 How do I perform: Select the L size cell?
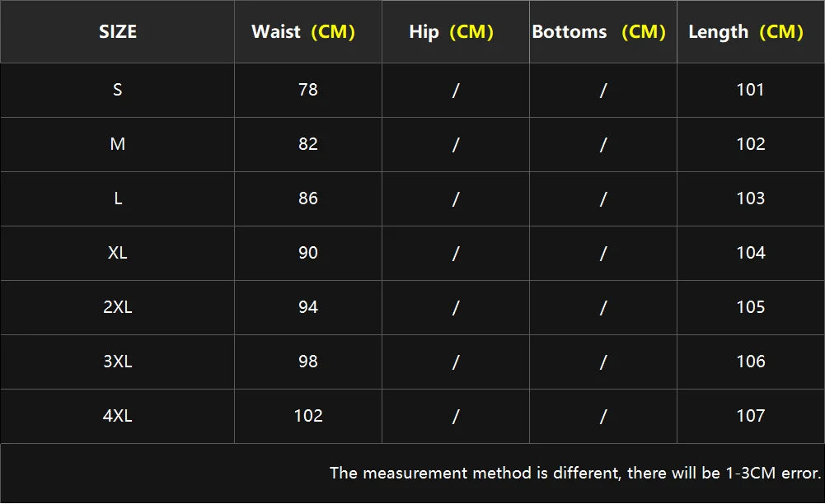click(118, 198)
